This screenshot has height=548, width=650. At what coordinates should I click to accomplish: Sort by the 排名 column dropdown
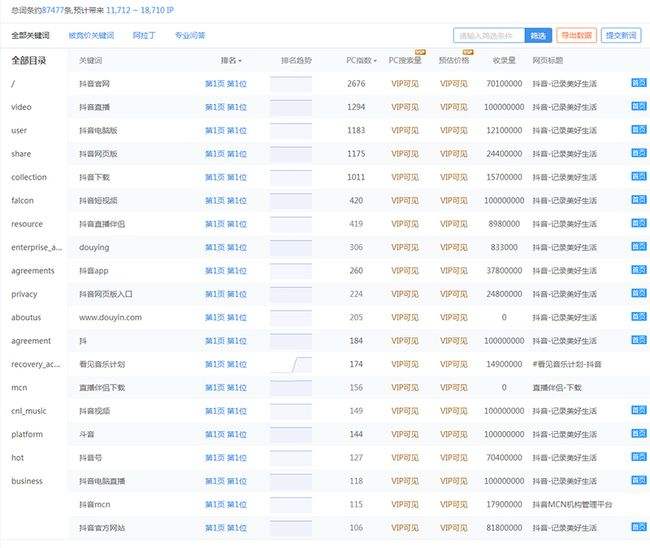pos(231,61)
